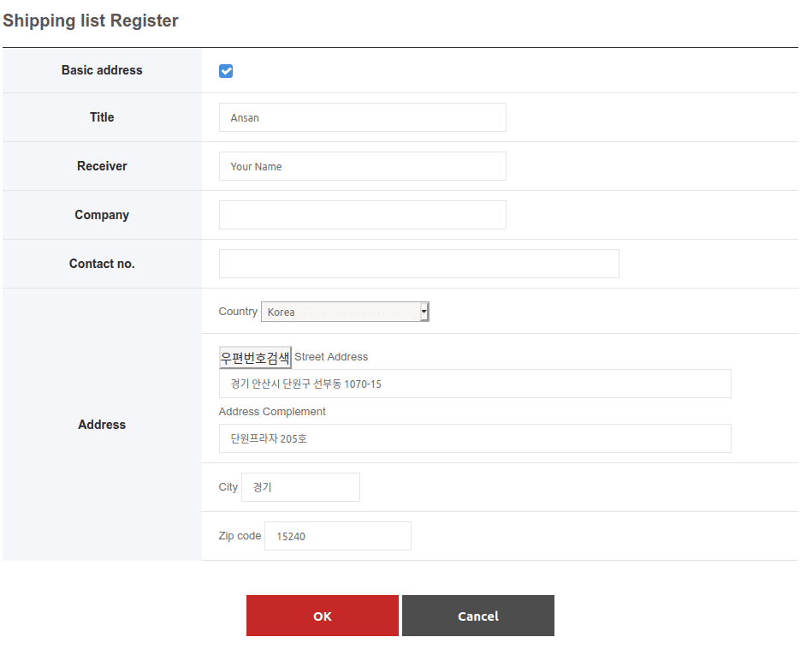Click the Title field containing Ansan

point(363,117)
